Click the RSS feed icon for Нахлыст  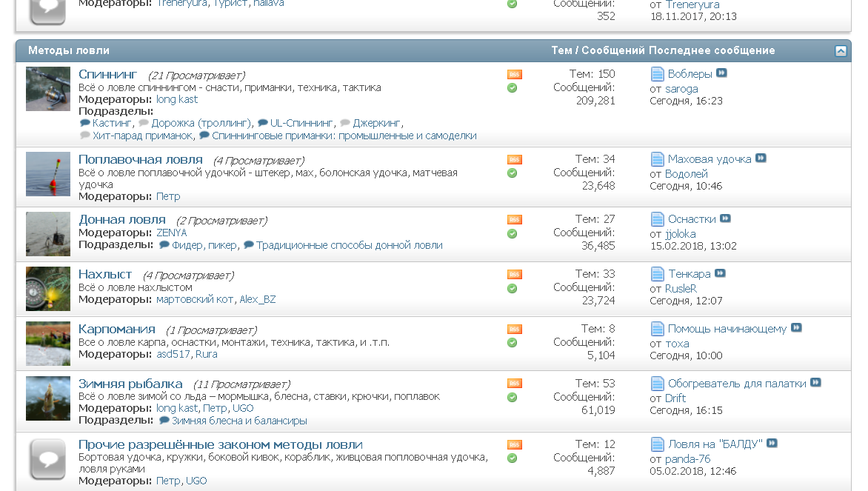(514, 274)
